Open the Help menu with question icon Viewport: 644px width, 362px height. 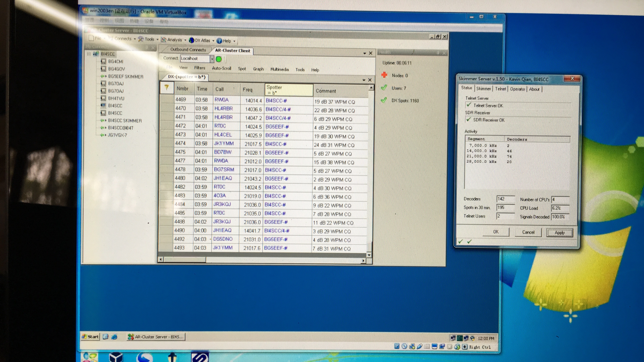pyautogui.click(x=226, y=41)
